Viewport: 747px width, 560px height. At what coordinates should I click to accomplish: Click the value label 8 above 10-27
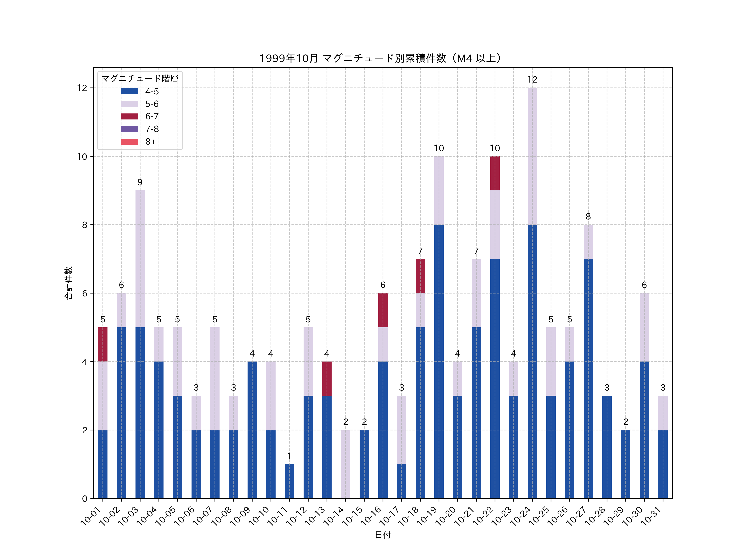pyautogui.click(x=588, y=216)
